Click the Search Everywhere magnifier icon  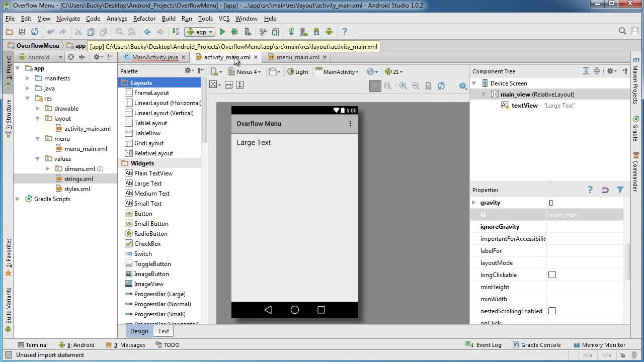[622, 31]
